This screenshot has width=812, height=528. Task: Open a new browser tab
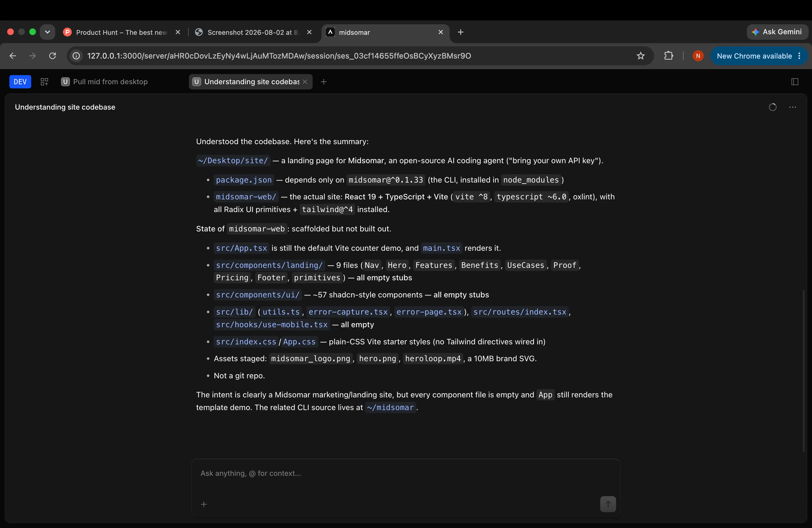tap(461, 32)
